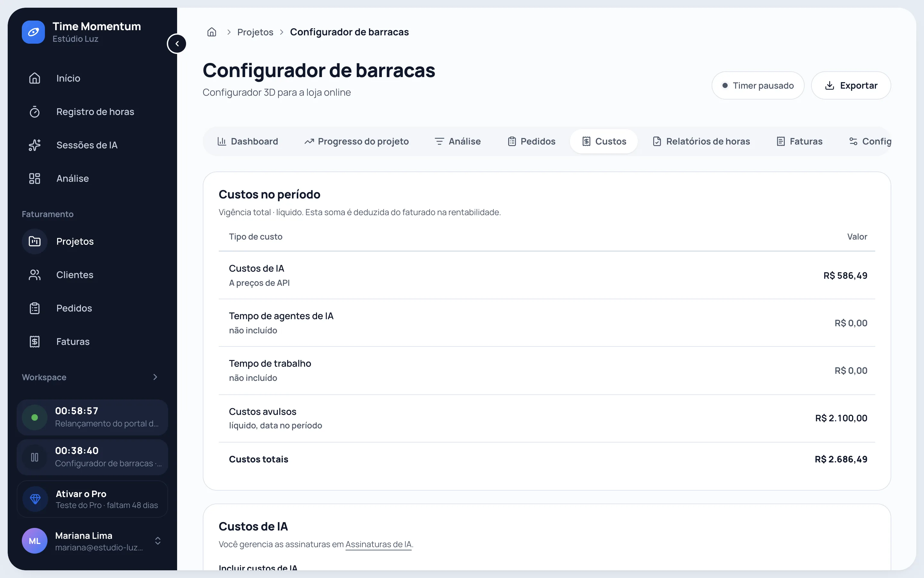The width and height of the screenshot is (924, 578).
Task: Switch to Progresso do projeto tab
Action: coord(357,141)
